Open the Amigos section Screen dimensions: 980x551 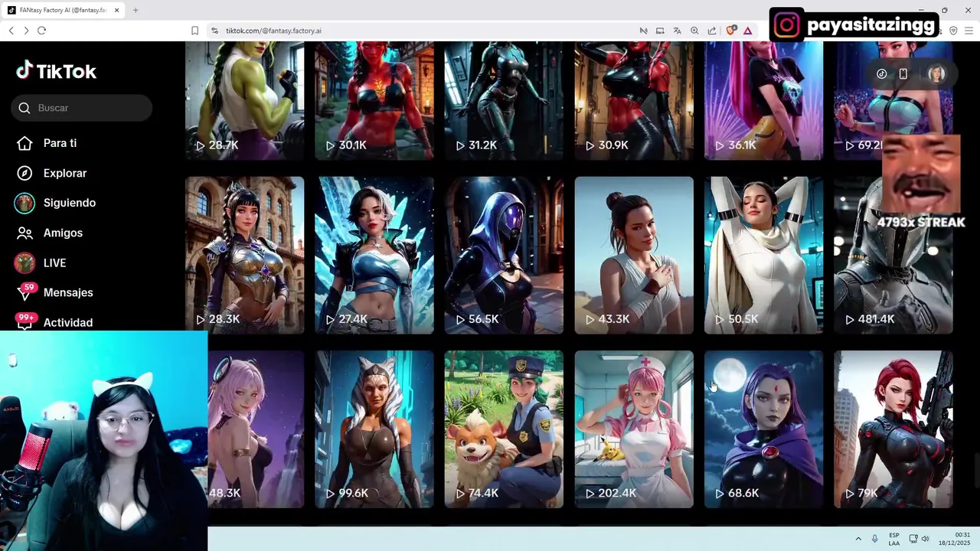tap(63, 233)
